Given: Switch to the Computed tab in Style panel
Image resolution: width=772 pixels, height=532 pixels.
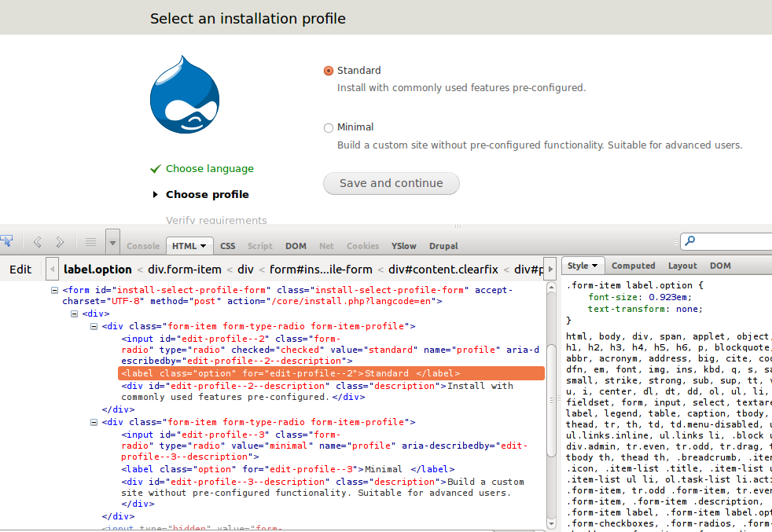Looking at the screenshot, I should pos(634,266).
